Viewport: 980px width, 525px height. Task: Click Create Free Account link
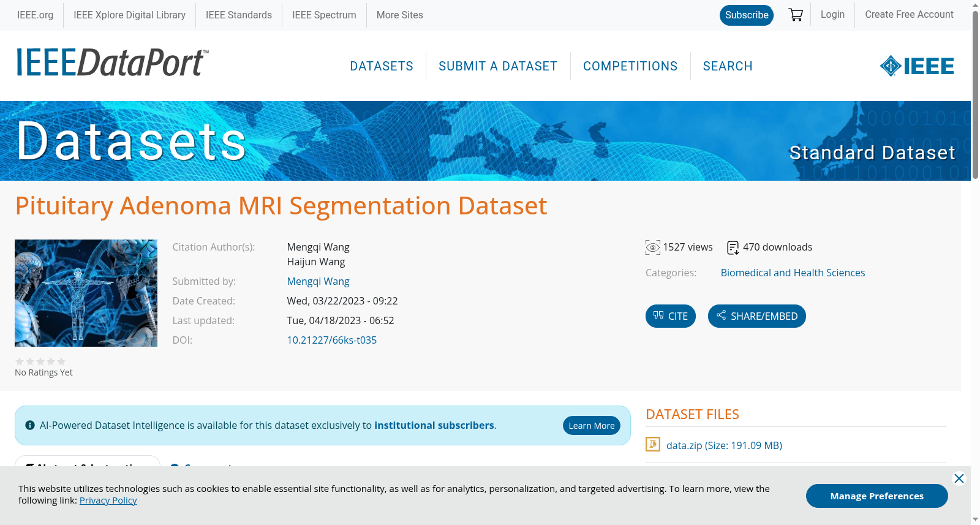pyautogui.click(x=909, y=14)
